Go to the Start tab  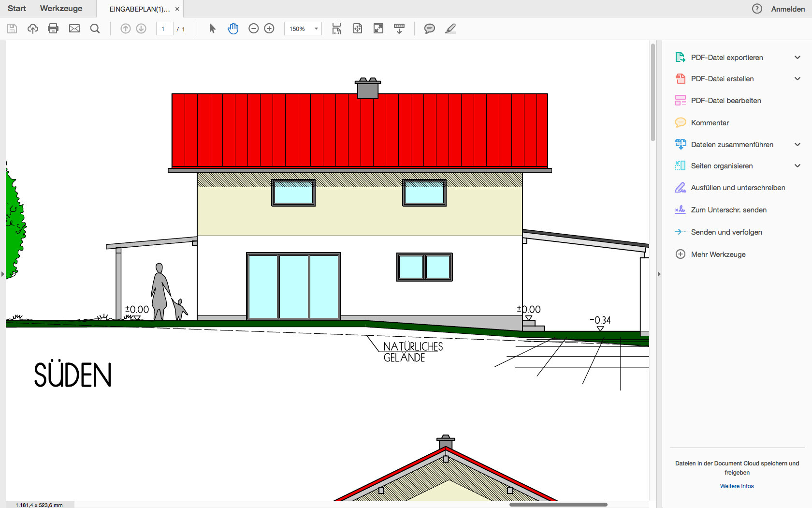17,9
